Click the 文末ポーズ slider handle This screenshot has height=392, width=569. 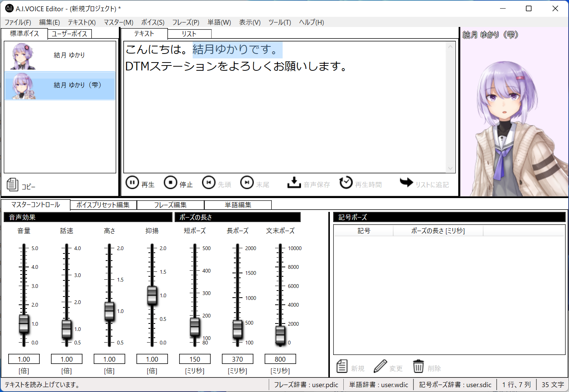(x=280, y=335)
